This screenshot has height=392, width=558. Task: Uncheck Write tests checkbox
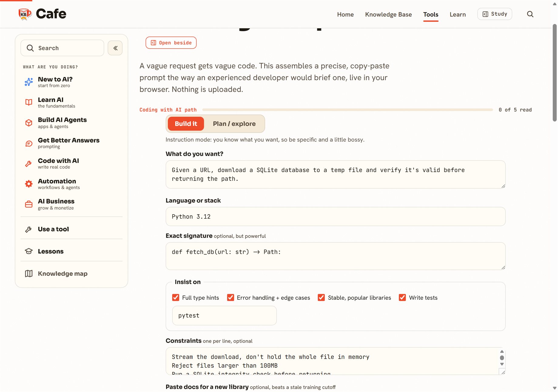(x=402, y=297)
